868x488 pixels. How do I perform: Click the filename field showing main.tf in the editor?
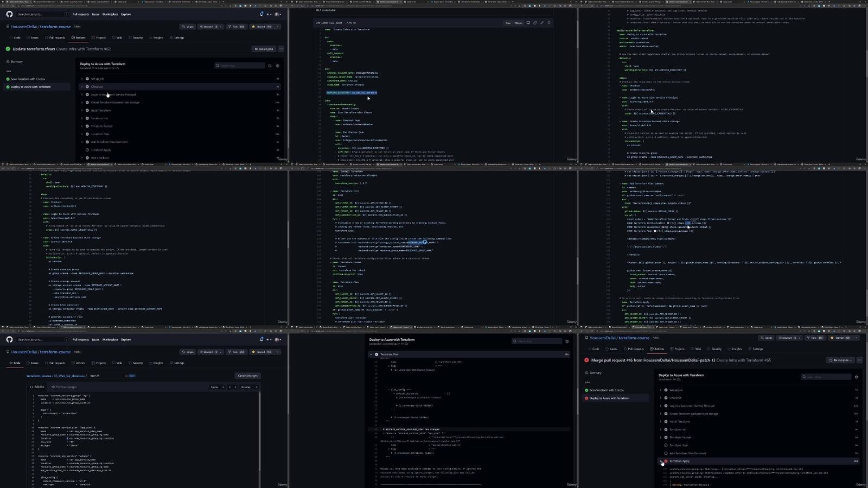pos(106,376)
